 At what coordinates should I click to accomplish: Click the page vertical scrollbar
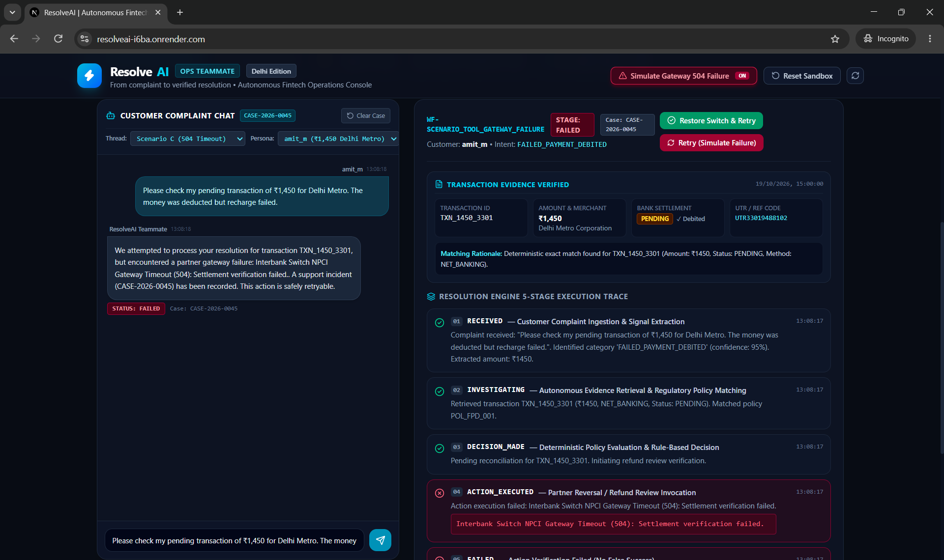pos(941,339)
